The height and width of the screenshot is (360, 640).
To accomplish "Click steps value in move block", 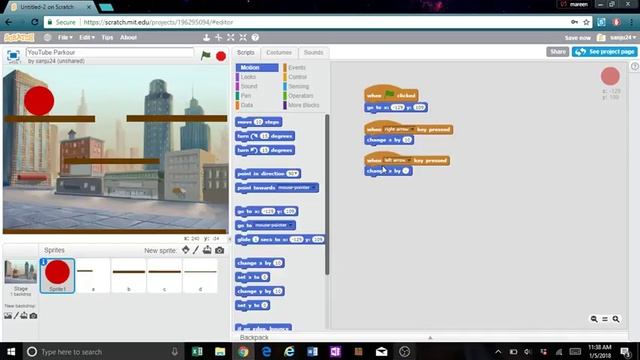I will click(x=259, y=122).
